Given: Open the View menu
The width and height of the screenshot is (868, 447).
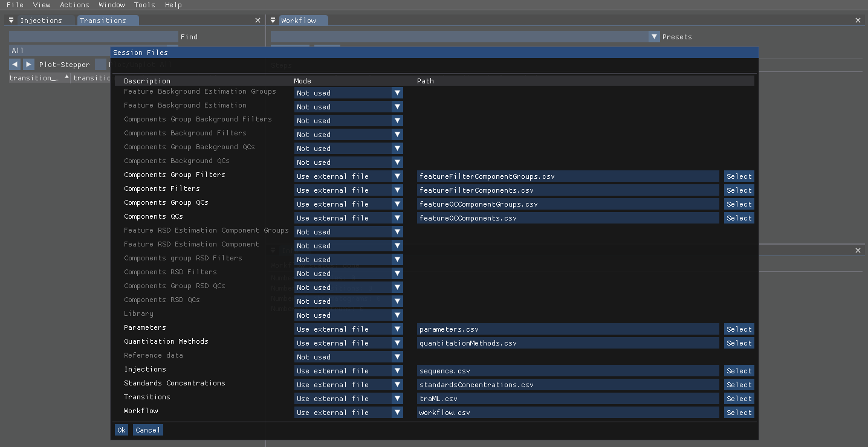Looking at the screenshot, I should click(x=42, y=5).
